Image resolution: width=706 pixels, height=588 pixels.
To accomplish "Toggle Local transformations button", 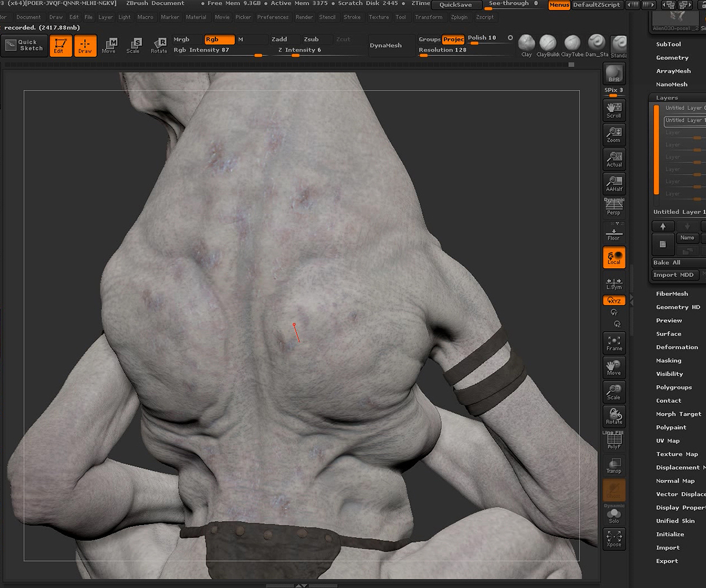I will pos(614,257).
